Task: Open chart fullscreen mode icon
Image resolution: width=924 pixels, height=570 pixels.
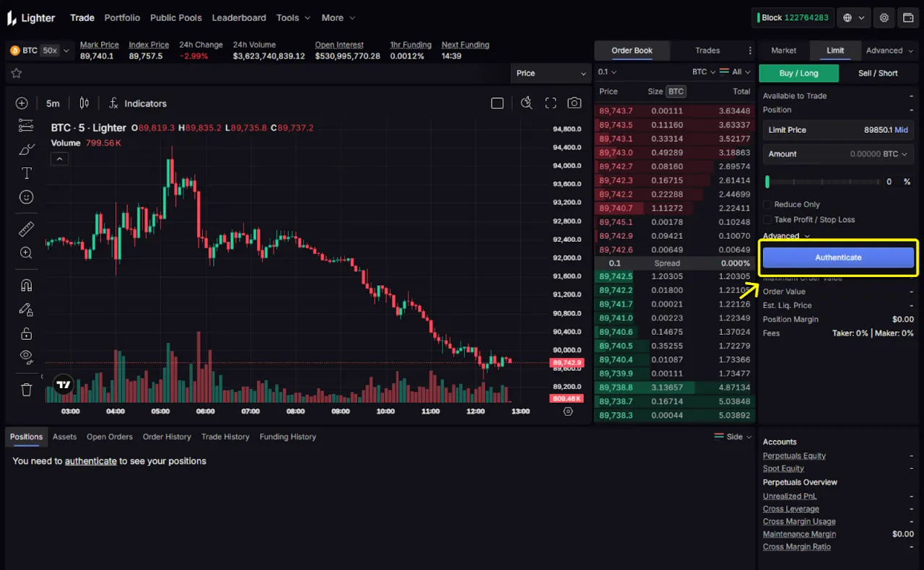Action: click(551, 103)
